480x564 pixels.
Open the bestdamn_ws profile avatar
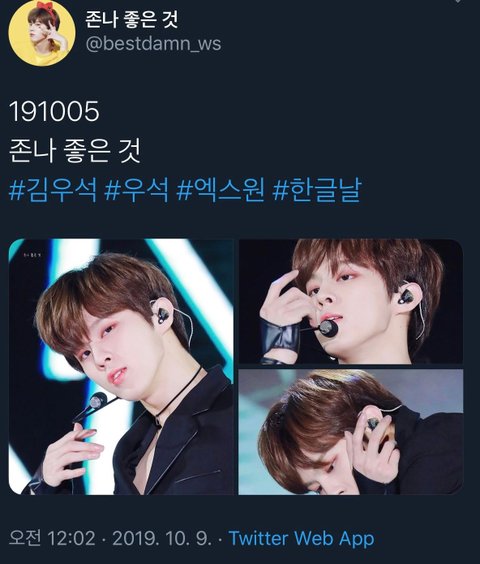42,33
